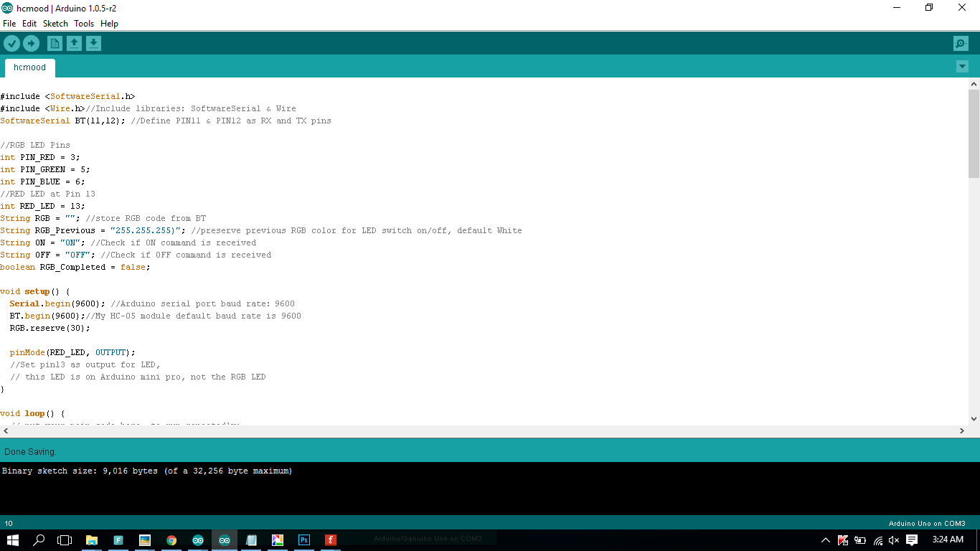
Task: Open the Sketch menu
Action: click(x=55, y=24)
